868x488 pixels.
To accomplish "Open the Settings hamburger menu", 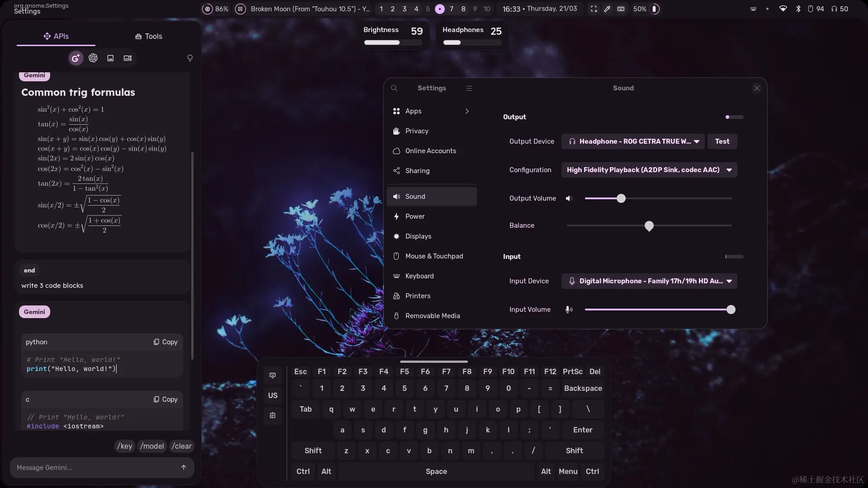I will [x=469, y=88].
